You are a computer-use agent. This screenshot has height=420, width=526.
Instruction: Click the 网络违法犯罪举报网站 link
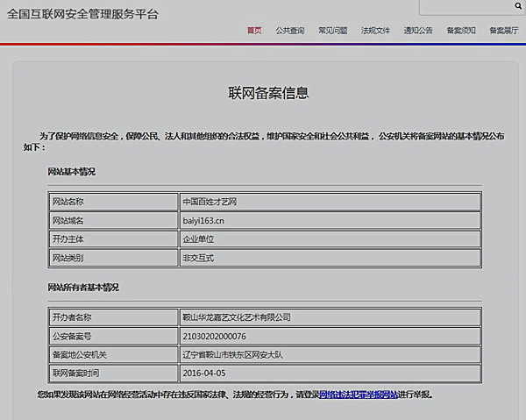(x=359, y=395)
